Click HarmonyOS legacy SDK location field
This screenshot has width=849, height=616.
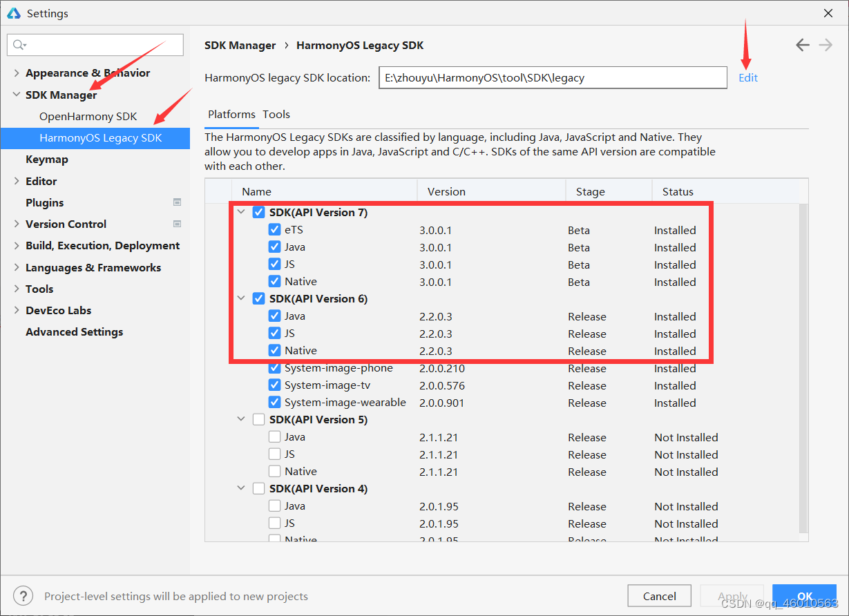553,78
